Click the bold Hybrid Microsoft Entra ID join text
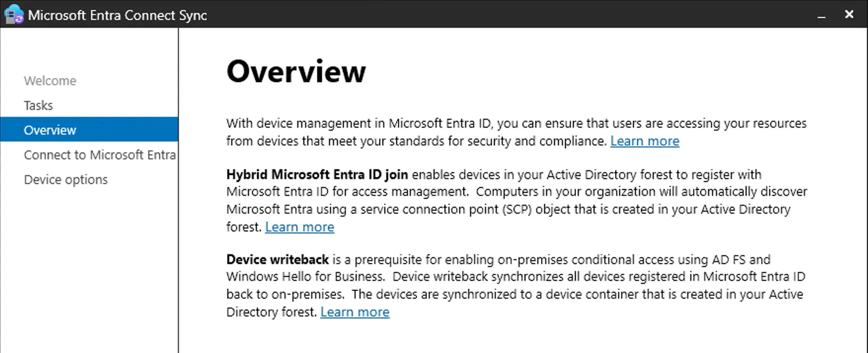The image size is (868, 353). point(317,174)
